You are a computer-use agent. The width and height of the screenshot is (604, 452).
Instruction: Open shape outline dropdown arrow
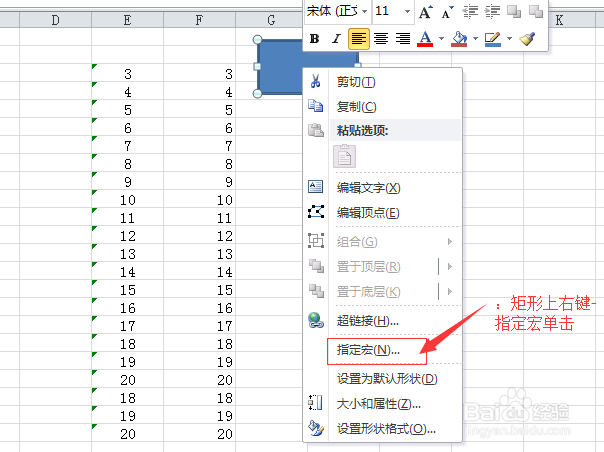(x=509, y=39)
